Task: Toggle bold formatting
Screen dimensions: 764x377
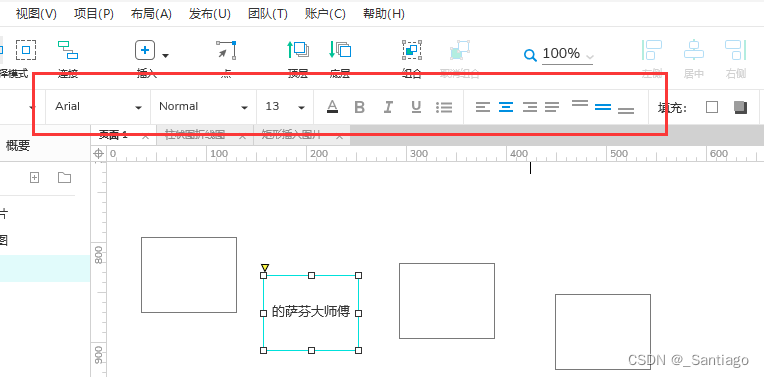Action: [360, 107]
